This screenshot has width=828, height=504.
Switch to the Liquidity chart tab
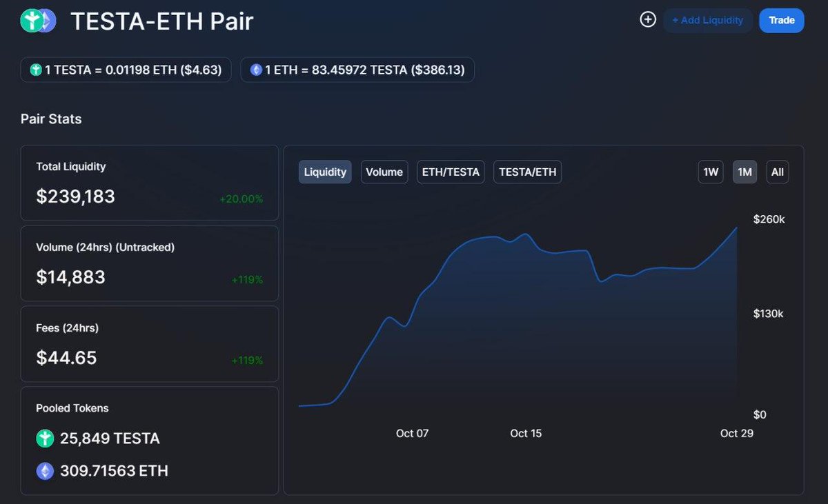325,172
